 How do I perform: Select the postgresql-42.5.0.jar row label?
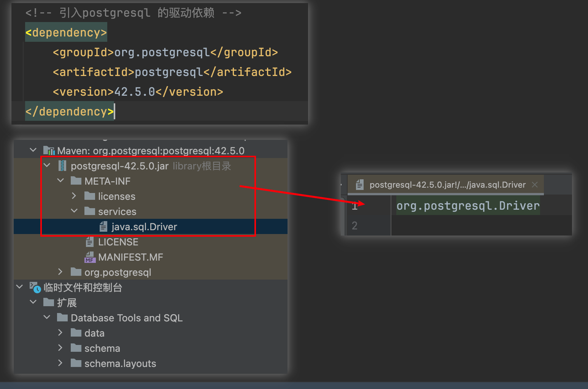click(119, 166)
